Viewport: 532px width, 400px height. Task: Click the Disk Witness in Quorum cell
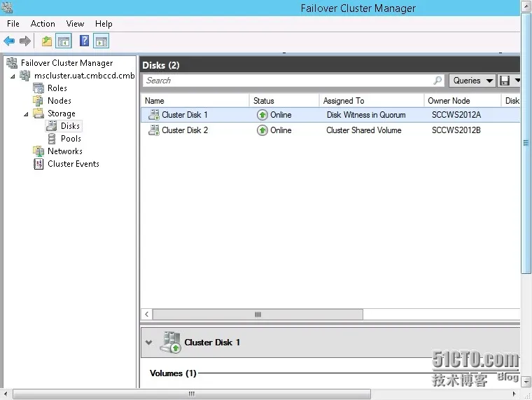coord(366,115)
